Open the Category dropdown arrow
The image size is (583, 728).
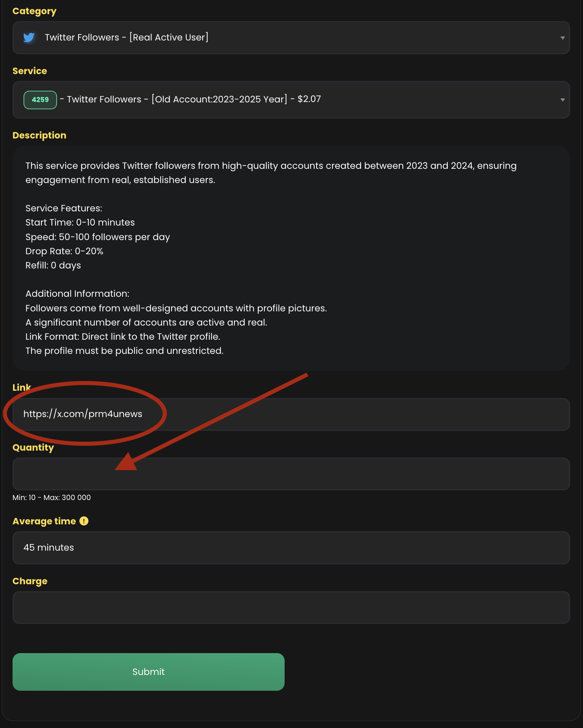pyautogui.click(x=562, y=38)
